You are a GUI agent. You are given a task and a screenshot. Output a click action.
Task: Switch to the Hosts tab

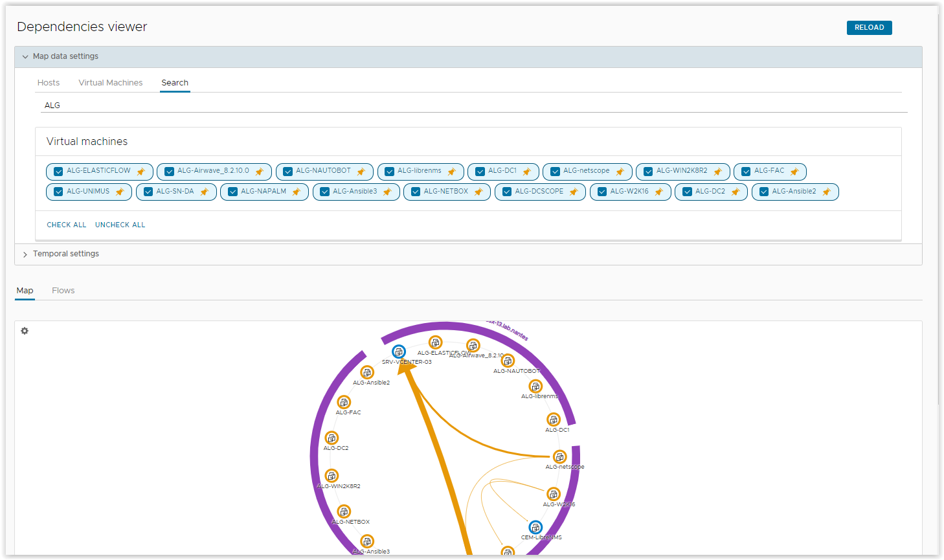click(x=49, y=83)
